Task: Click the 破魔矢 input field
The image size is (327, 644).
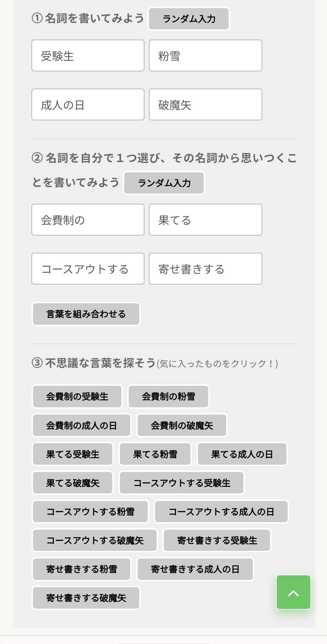Action: click(205, 105)
